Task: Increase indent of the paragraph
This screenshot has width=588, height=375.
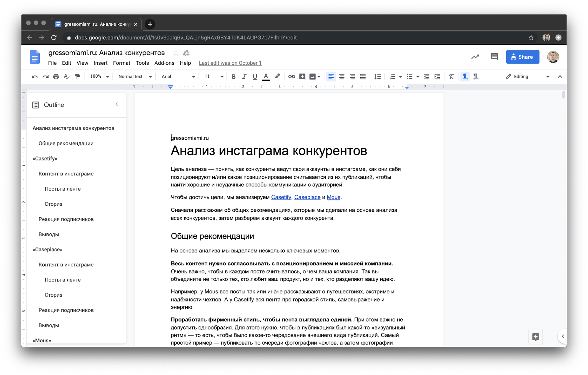Action: [437, 77]
